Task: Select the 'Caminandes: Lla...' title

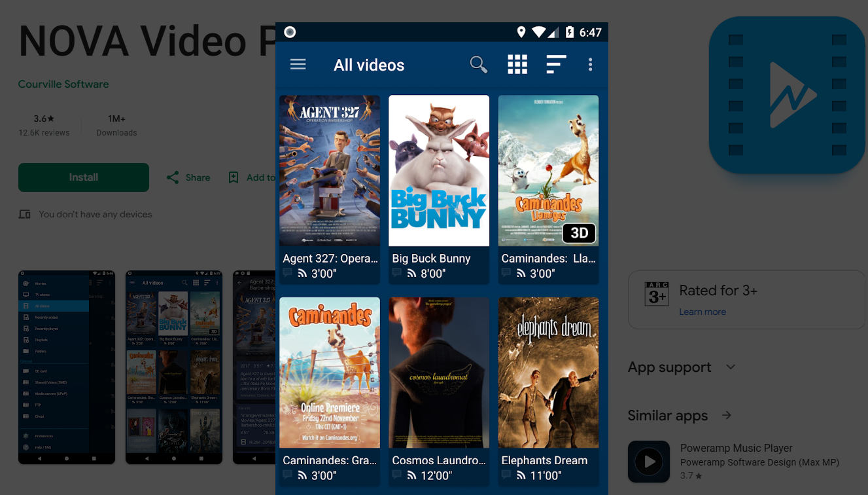Action: (x=548, y=259)
